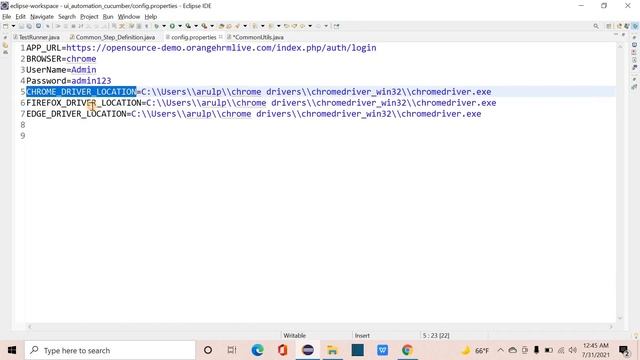Viewport: 640px width, 360px height.
Task: Click the cursor position '5 : 23 [22]'
Action: pos(436,336)
